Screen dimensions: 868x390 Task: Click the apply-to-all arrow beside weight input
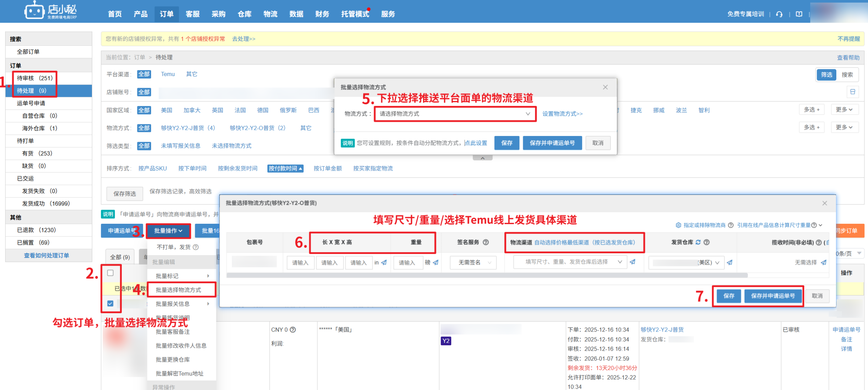[436, 263]
